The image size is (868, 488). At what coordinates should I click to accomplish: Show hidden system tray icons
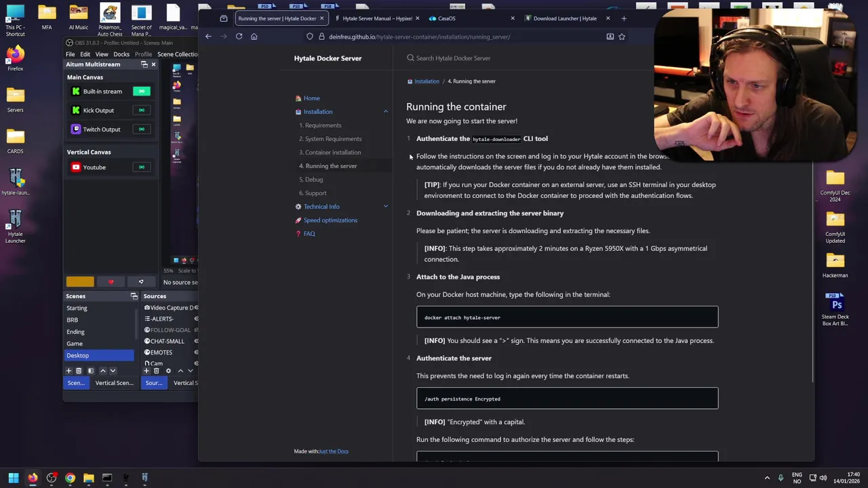[767, 478]
